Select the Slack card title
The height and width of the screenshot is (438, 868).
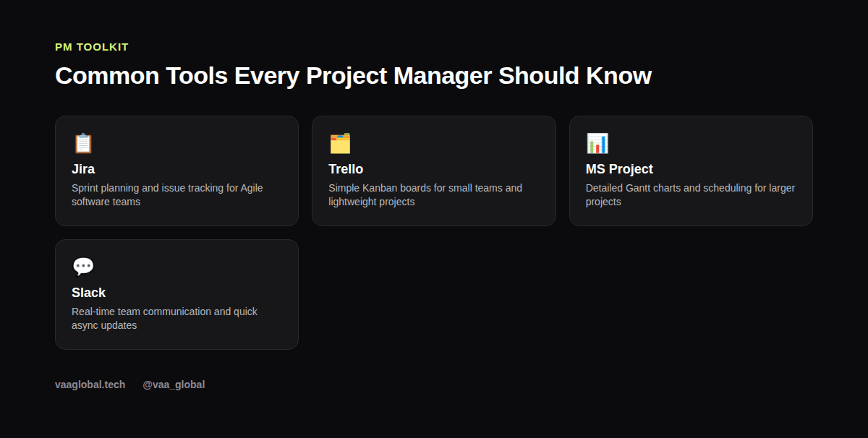[88, 293]
